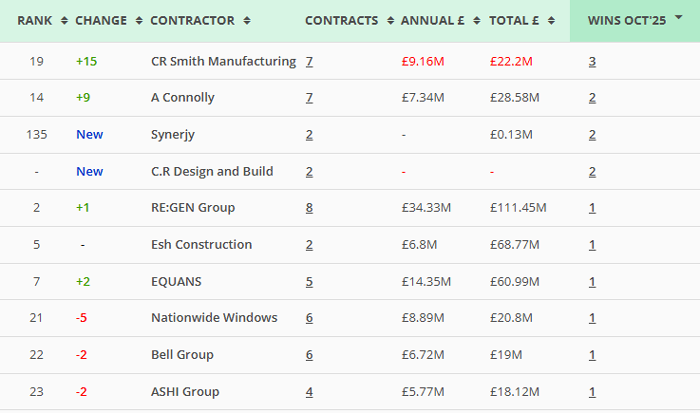Sort by Contracts column arrows

(x=390, y=21)
